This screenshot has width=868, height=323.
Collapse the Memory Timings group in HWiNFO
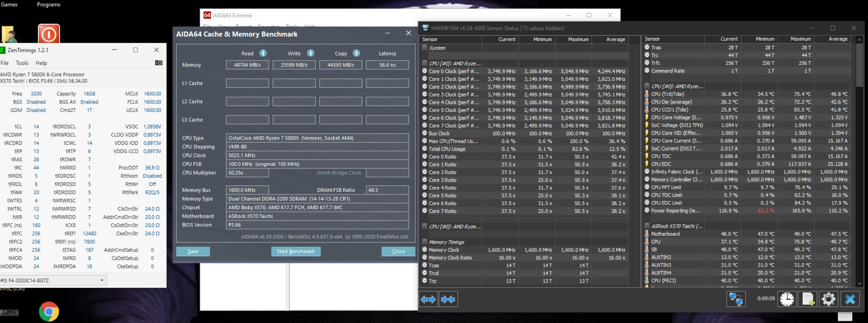(425, 242)
